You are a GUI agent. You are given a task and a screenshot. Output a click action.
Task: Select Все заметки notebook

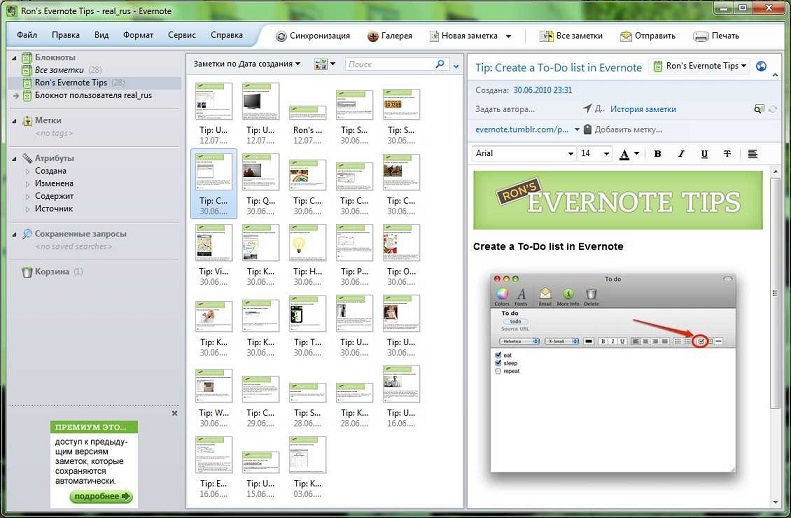coord(59,70)
